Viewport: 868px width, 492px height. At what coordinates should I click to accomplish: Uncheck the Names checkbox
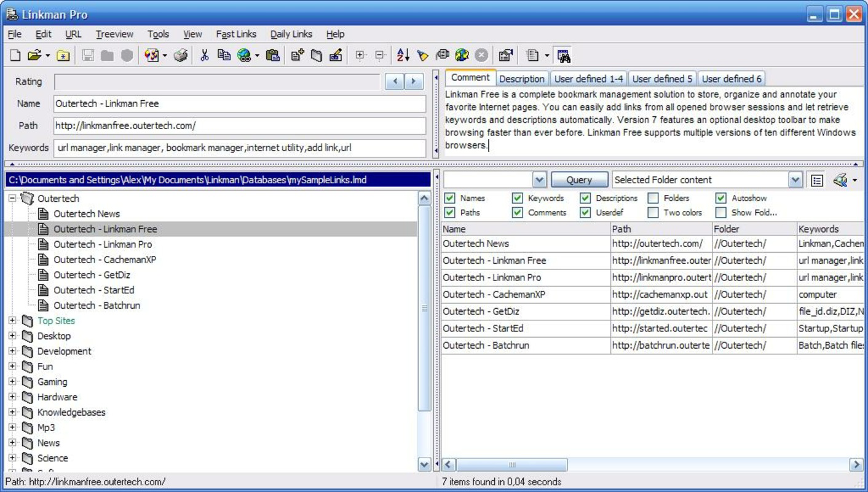(449, 198)
